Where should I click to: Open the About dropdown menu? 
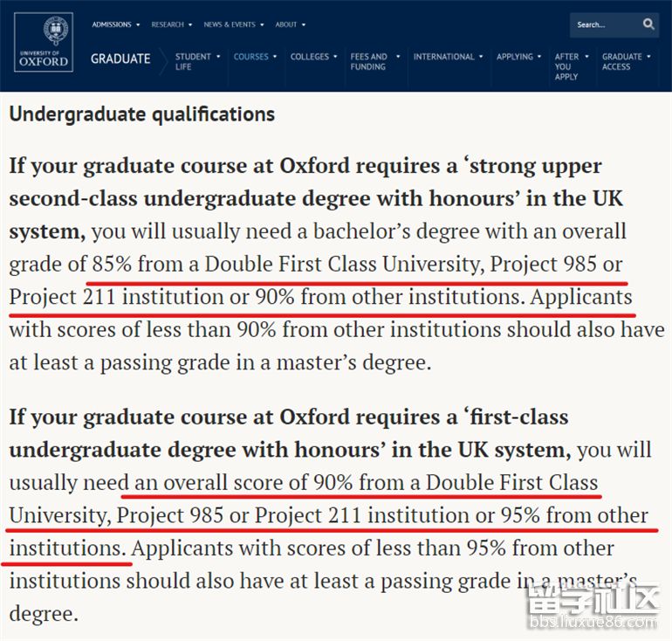[x=290, y=24]
